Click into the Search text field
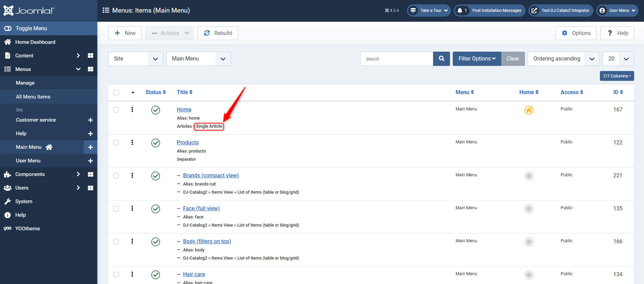Viewport: 644px width, 284px height. (x=396, y=59)
